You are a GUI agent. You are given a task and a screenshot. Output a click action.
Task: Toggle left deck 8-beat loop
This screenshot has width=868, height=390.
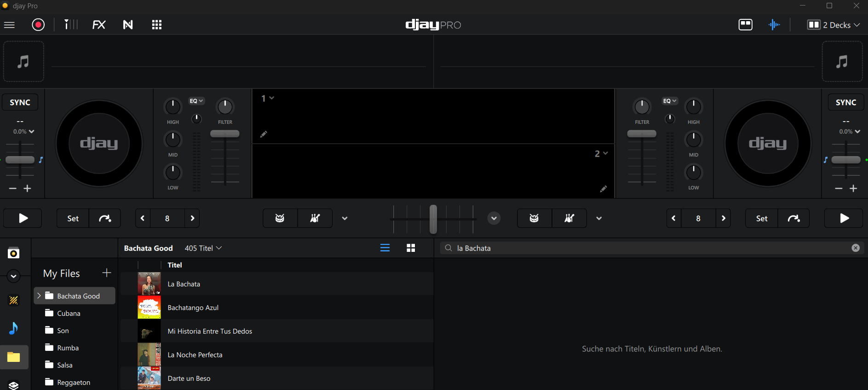[167, 218]
